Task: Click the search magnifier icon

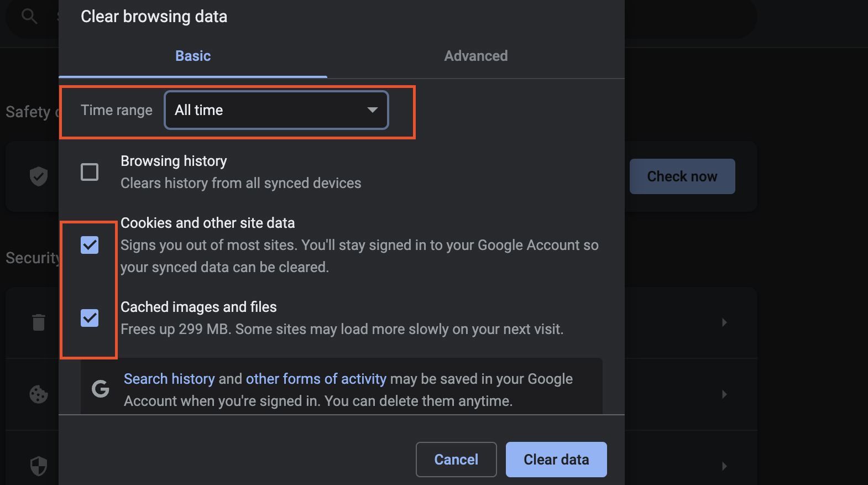Action: 29,17
